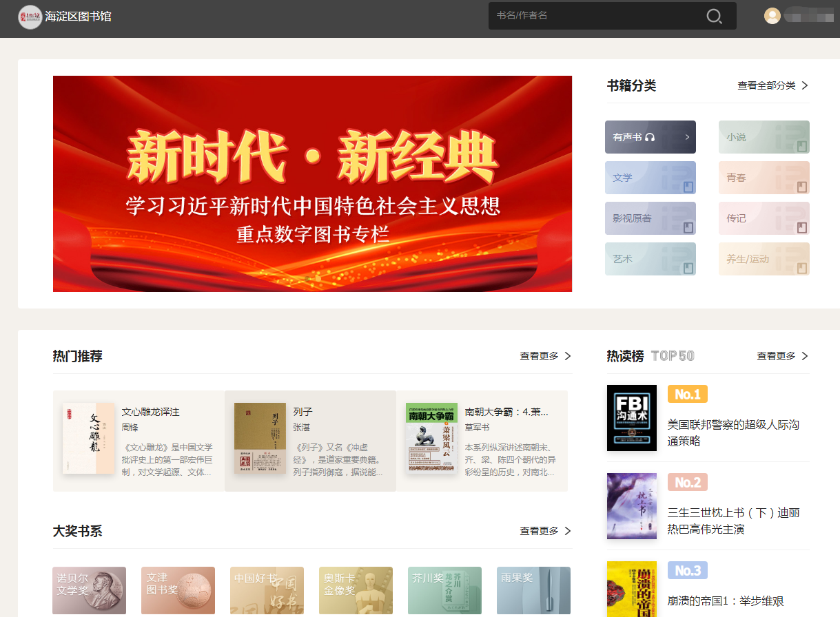Open the user avatar profile

coord(772,16)
